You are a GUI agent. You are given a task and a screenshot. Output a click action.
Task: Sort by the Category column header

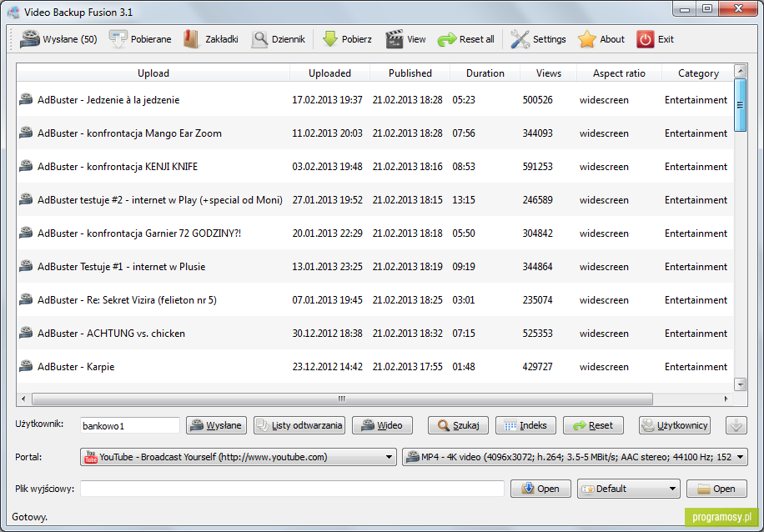coord(698,73)
